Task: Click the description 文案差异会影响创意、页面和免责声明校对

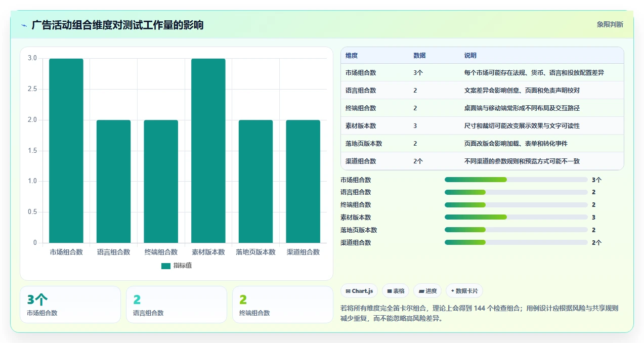Action: point(522,91)
